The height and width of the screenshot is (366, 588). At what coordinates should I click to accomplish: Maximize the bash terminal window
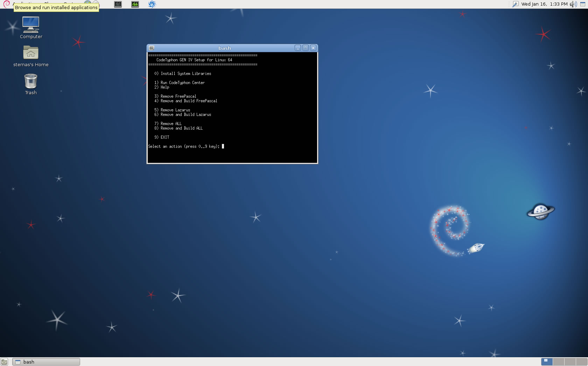click(x=306, y=48)
